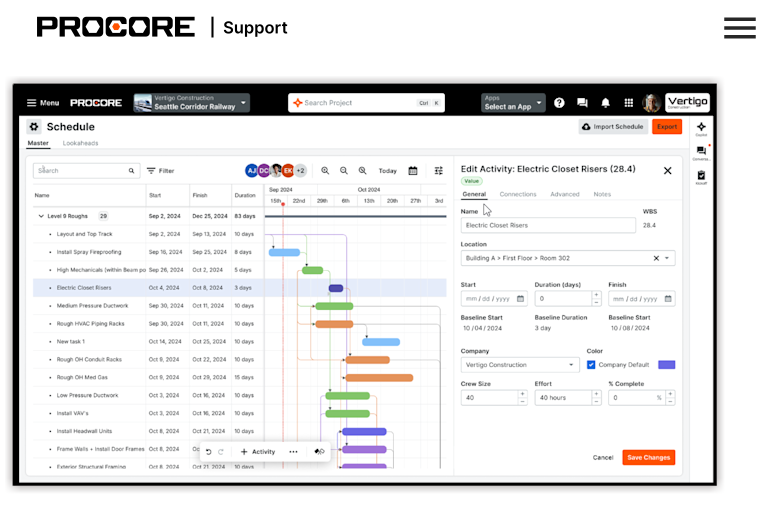The image size is (770, 508).
Task: Open the three-dot more options menu
Action: (x=293, y=452)
